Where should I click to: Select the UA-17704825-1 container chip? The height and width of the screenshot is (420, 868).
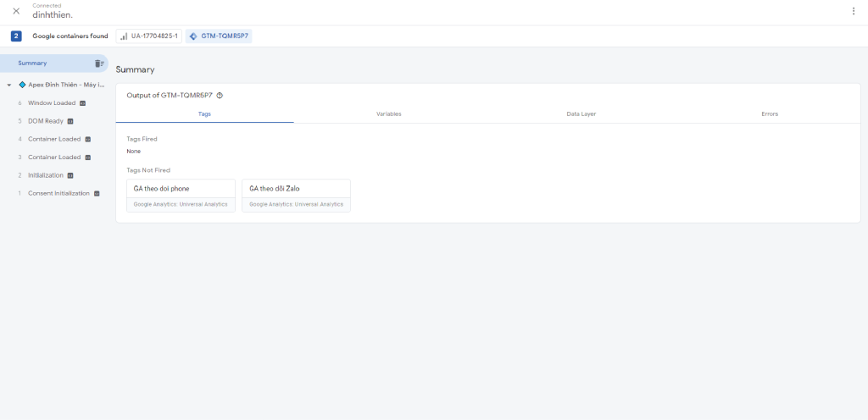pyautogui.click(x=148, y=36)
